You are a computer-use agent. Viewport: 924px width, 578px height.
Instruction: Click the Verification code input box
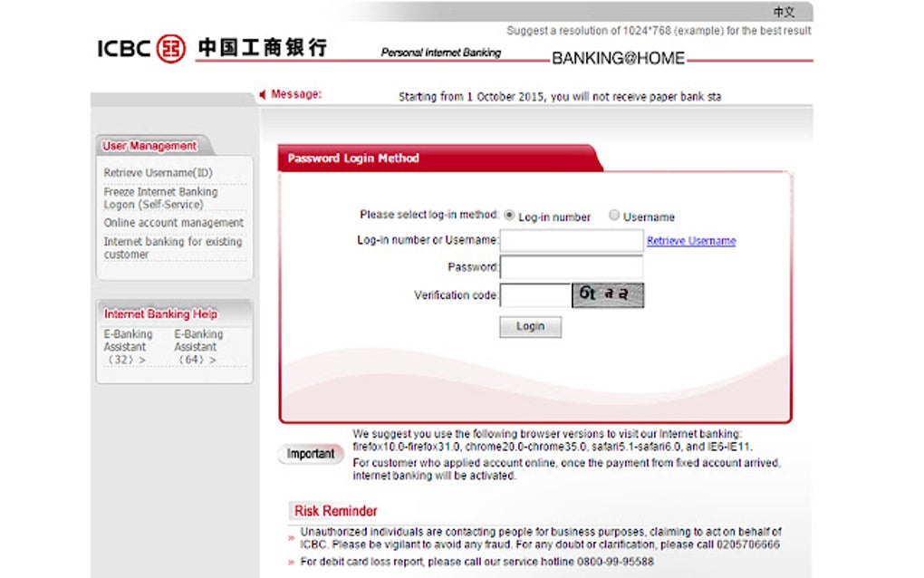pos(535,294)
